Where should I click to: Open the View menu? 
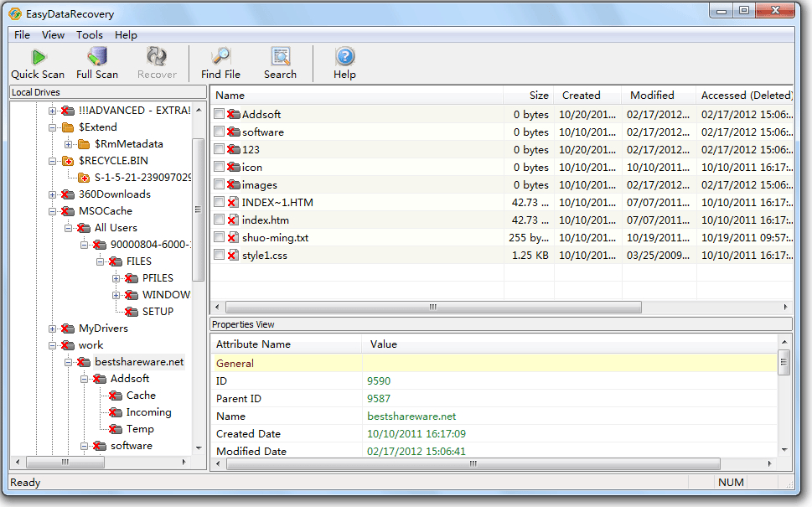point(53,35)
